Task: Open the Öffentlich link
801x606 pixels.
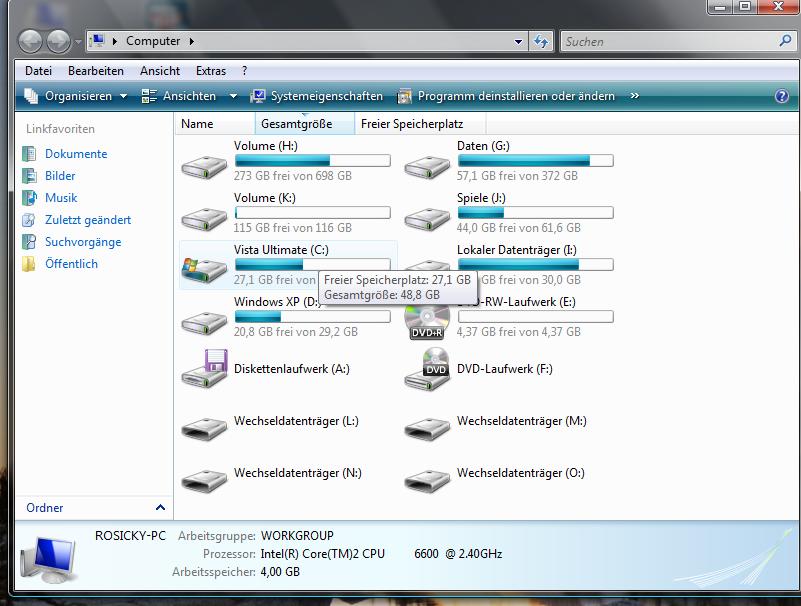Action: (72, 264)
